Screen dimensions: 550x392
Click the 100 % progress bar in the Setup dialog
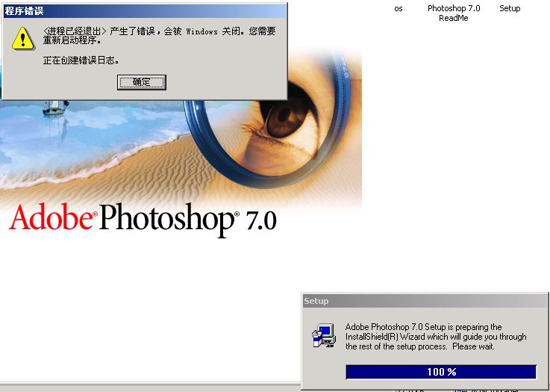[x=441, y=372]
